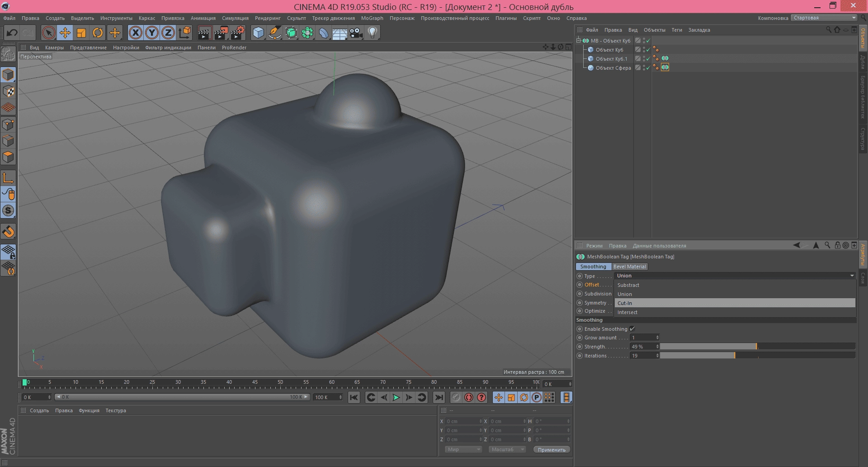Add a light object

click(373, 33)
